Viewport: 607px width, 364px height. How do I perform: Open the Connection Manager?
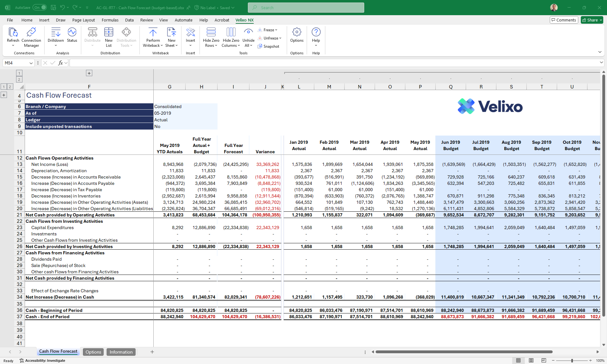click(x=31, y=32)
